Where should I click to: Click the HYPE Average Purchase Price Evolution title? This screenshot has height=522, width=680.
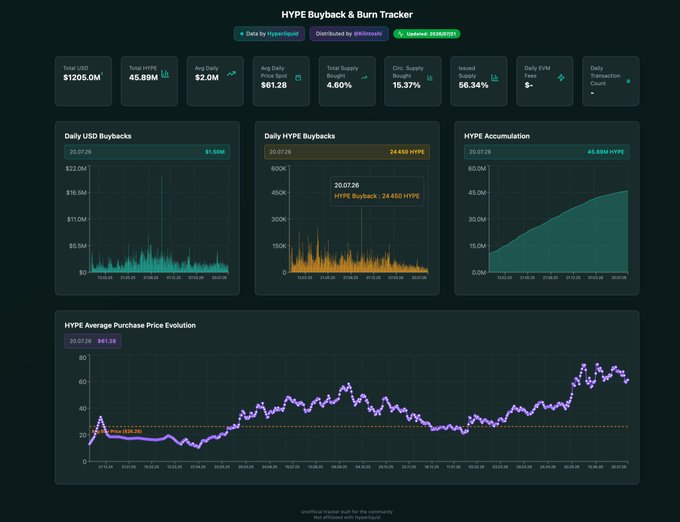point(130,325)
